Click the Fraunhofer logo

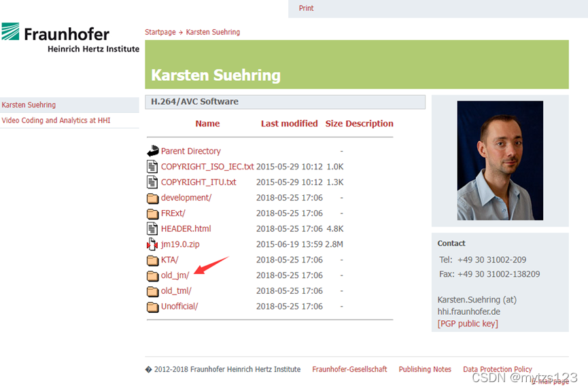point(70,37)
